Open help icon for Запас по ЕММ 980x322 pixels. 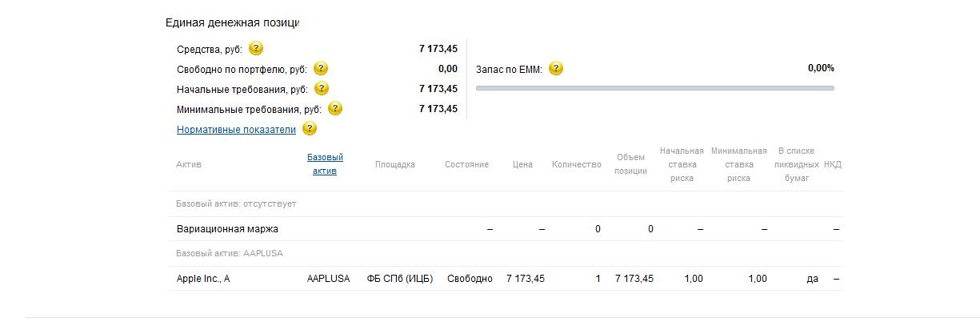556,69
